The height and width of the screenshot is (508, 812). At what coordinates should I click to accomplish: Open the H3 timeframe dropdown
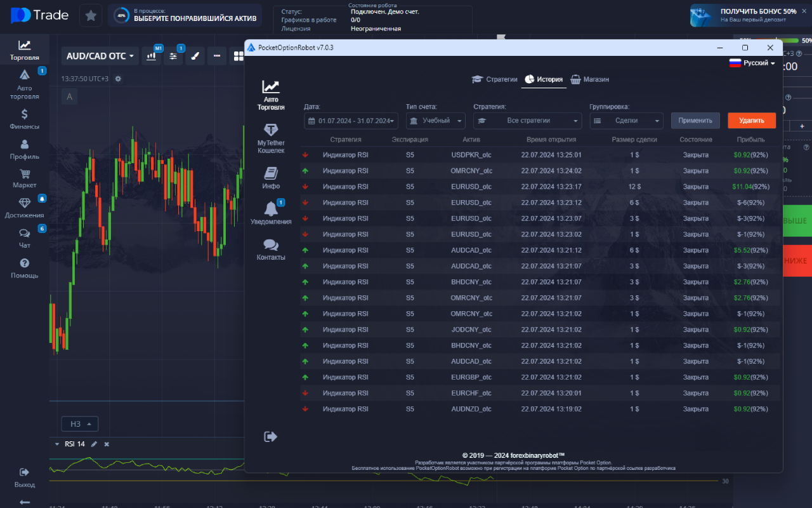(80, 424)
